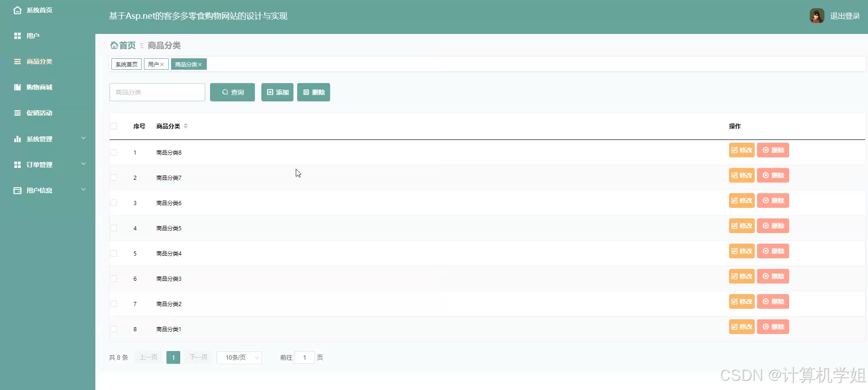Toggle the select-all checkbox in table header
Image resolution: width=868 pixels, height=390 pixels.
click(x=114, y=126)
